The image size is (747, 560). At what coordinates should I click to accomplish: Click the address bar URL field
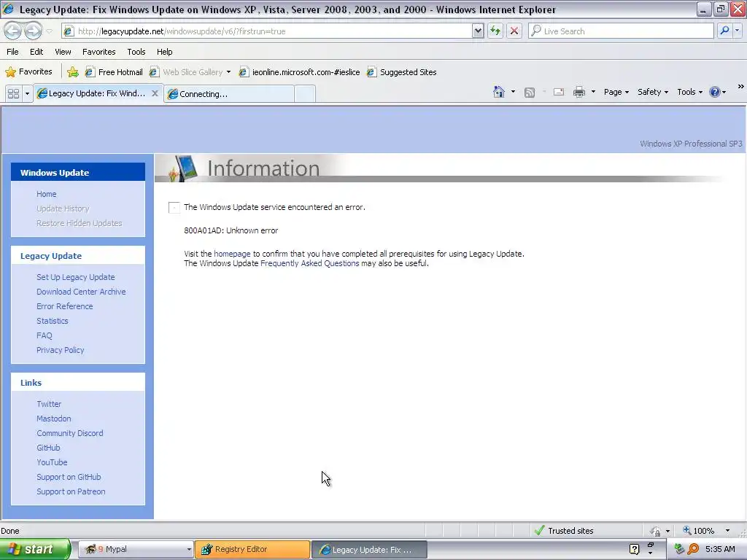(x=267, y=31)
